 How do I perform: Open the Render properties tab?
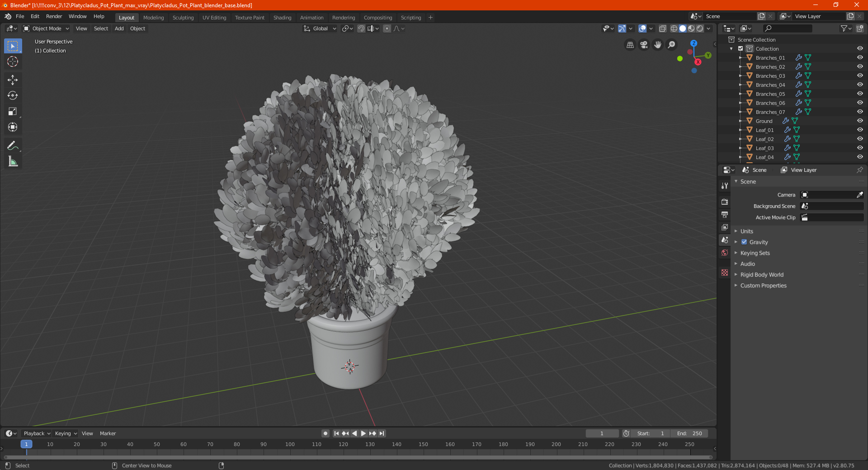pos(725,202)
